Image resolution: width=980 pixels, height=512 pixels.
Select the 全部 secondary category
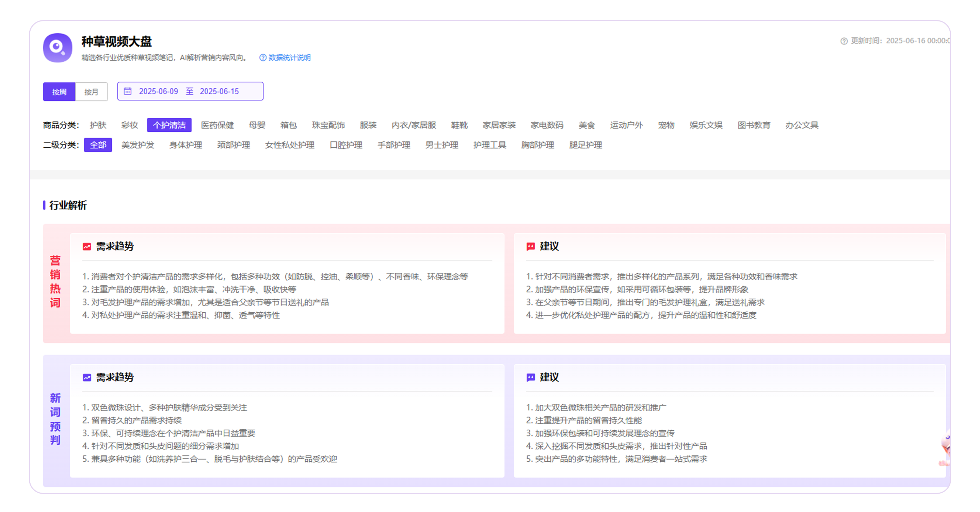(x=98, y=145)
